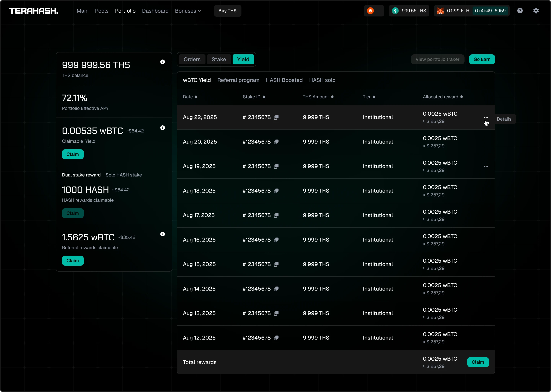Go to Main in top navigation
Image resolution: width=551 pixels, height=392 pixels.
pos(82,11)
